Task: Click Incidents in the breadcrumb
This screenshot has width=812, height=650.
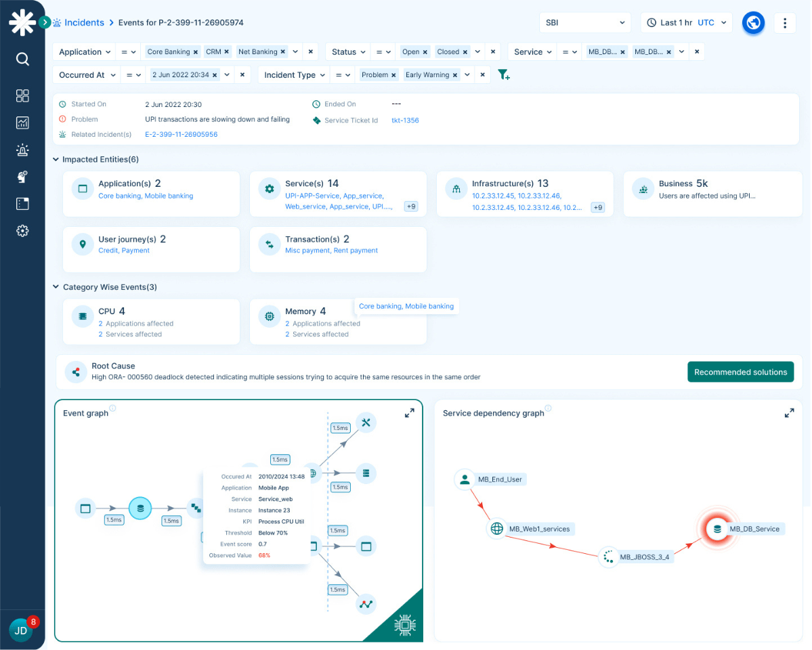Action: (84, 23)
